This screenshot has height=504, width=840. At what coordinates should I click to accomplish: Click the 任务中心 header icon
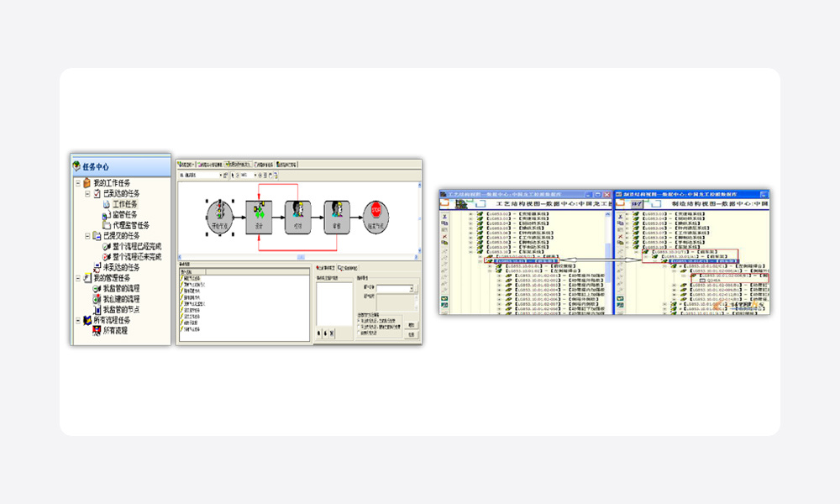(x=76, y=166)
